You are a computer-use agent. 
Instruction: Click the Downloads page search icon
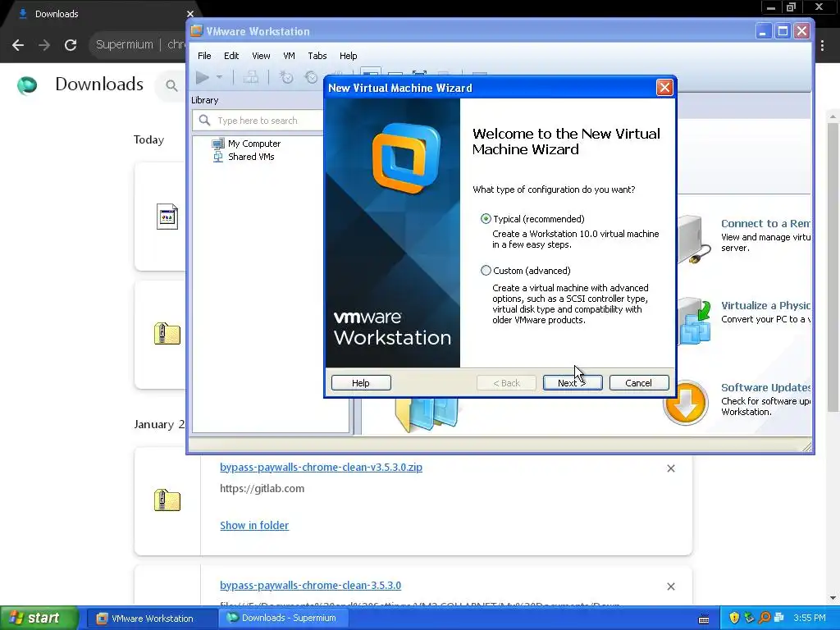[x=171, y=85]
